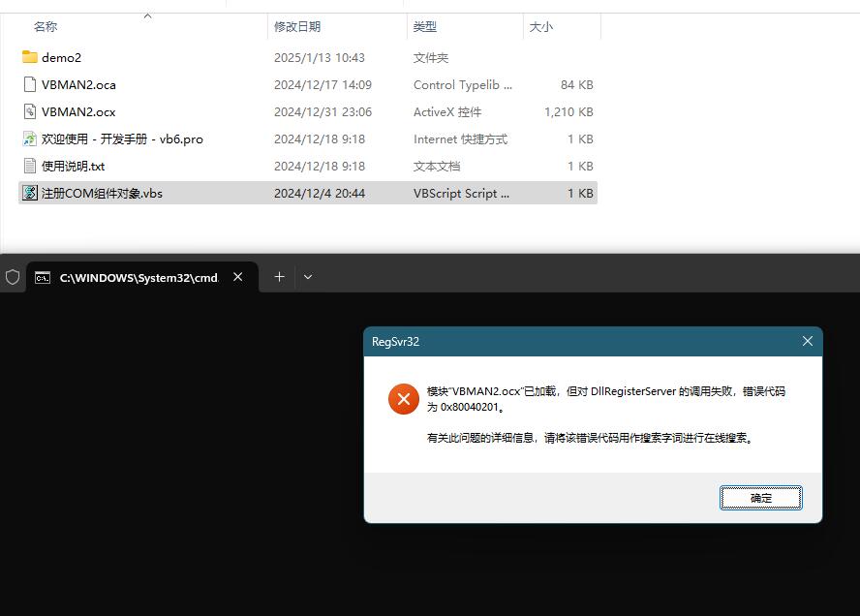
Task: Click the 确定 button in RegSvr32 dialog
Action: pos(760,497)
